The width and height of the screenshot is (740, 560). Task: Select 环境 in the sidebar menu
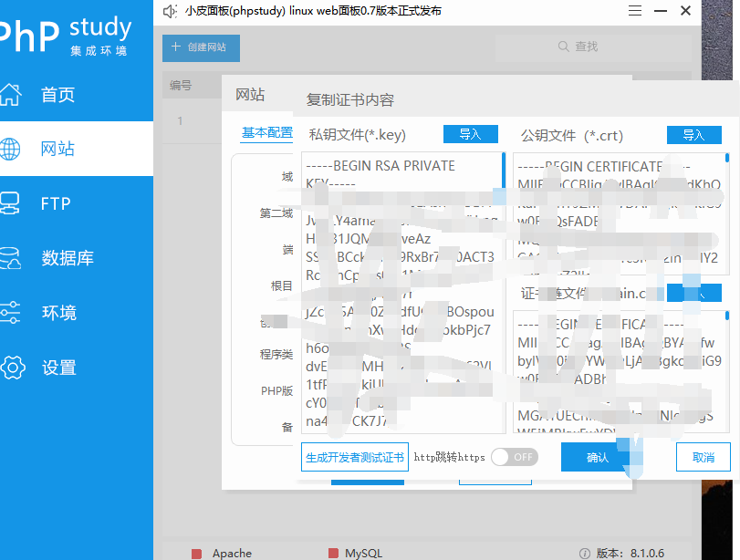coord(77,313)
